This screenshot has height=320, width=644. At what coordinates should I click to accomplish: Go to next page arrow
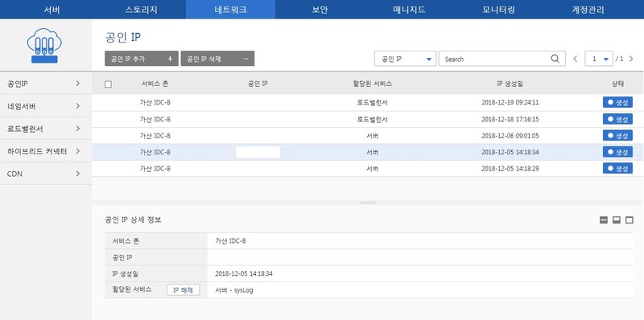click(631, 59)
